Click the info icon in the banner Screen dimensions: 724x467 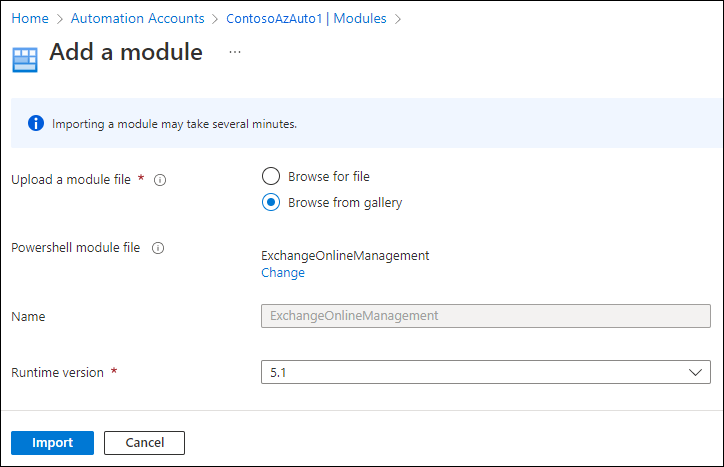36,124
